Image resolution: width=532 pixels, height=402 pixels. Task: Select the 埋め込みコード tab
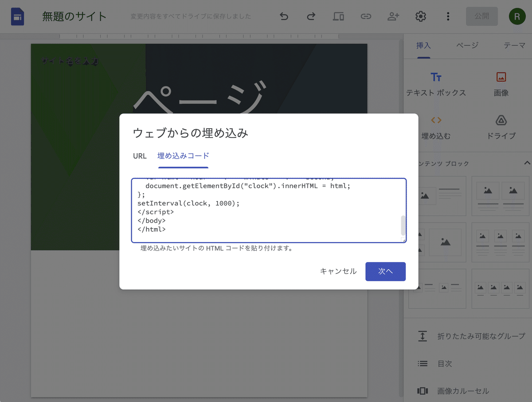click(x=183, y=156)
